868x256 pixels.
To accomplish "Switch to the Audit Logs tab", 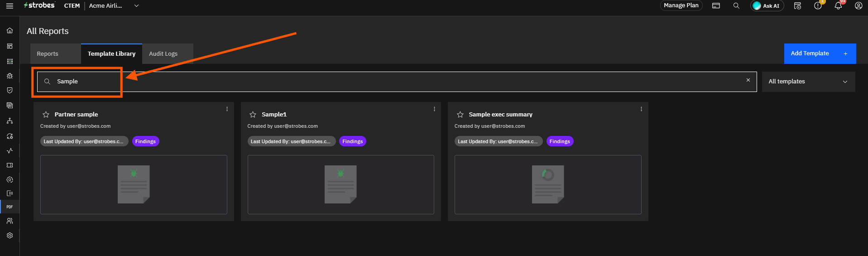I will point(168,53).
